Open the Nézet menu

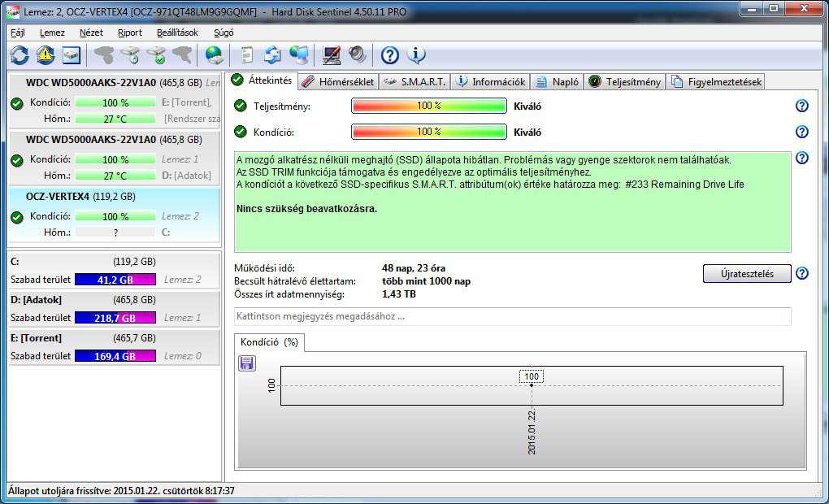click(91, 33)
